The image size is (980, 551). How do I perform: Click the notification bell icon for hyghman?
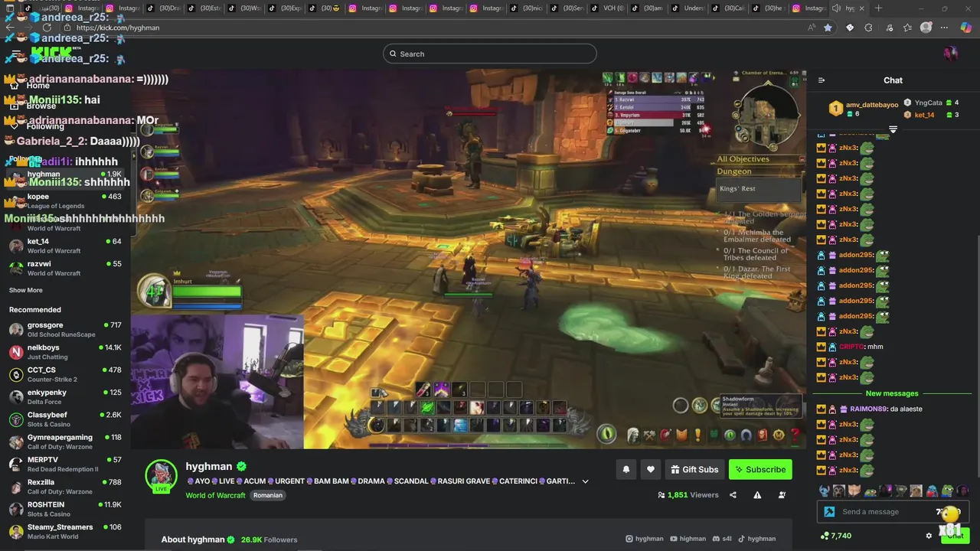[x=626, y=469]
